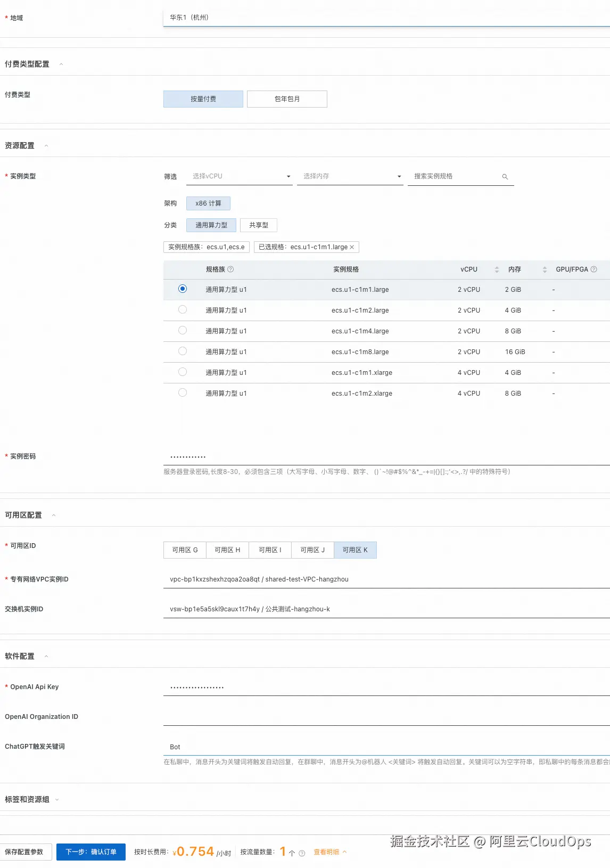Select the x86 计算 architecture
Image resolution: width=610 pixels, height=868 pixels.
point(208,203)
